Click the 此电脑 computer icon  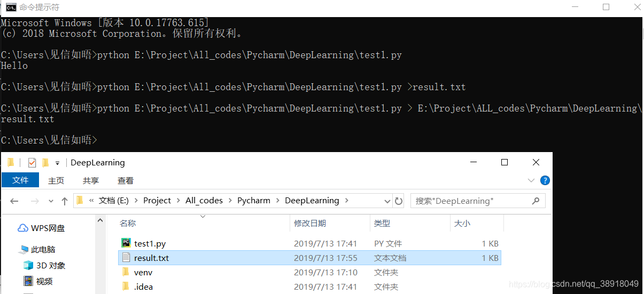click(24, 250)
